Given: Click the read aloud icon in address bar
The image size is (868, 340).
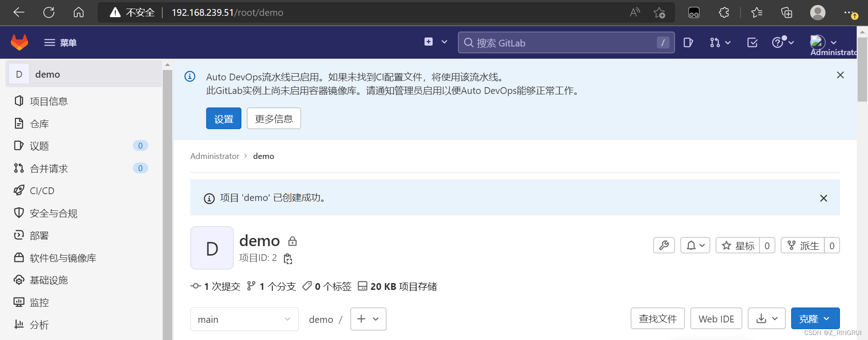Looking at the screenshot, I should coord(635,12).
